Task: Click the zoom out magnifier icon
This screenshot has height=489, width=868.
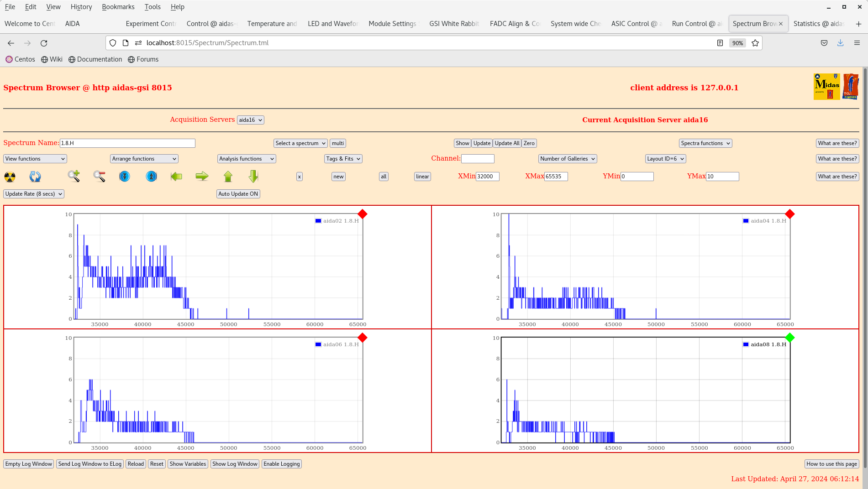Action: point(99,176)
